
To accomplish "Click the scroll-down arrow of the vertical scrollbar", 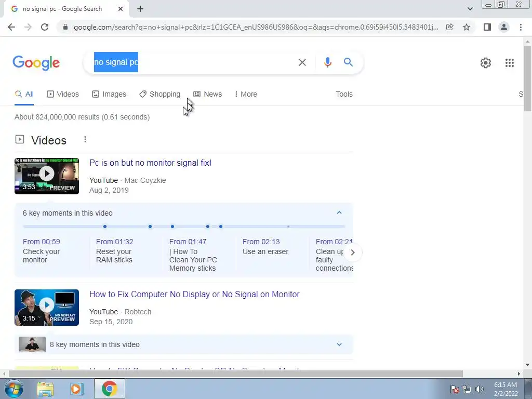I will click(527, 365).
